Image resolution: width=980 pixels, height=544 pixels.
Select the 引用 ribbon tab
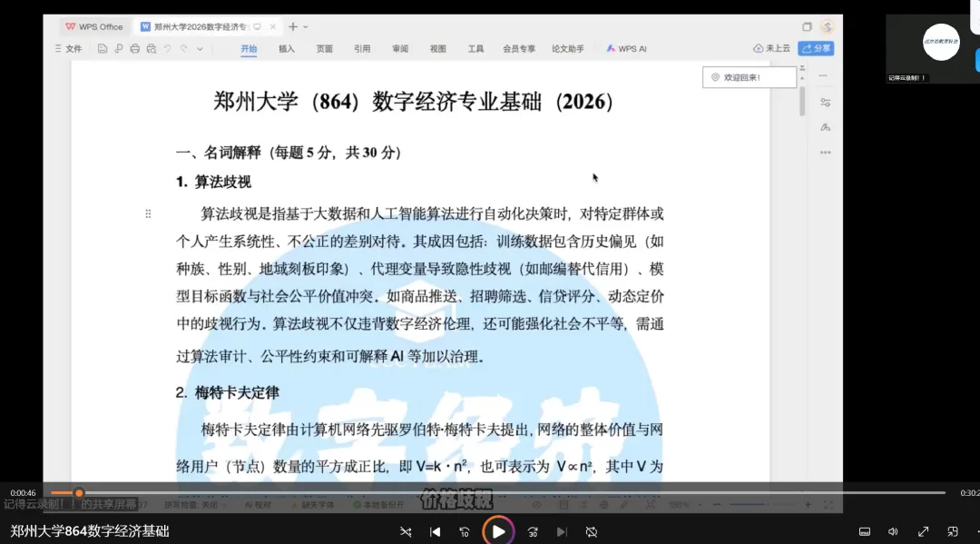coord(362,49)
